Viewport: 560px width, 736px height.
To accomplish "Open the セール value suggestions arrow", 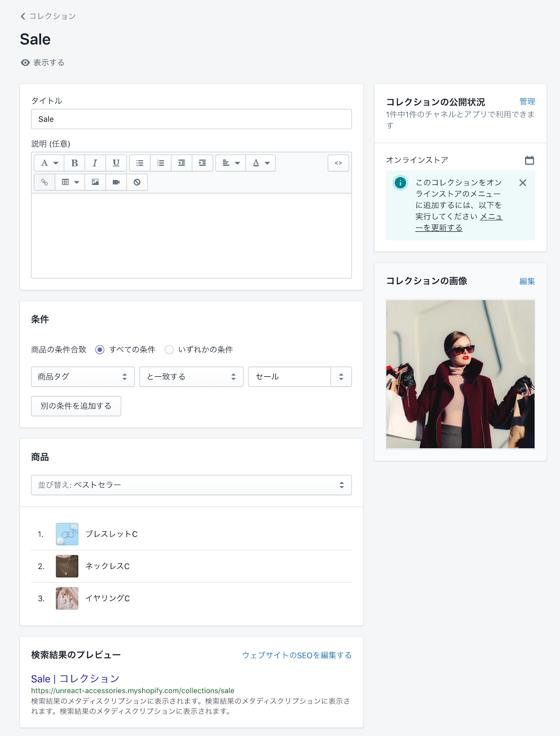I will point(341,377).
